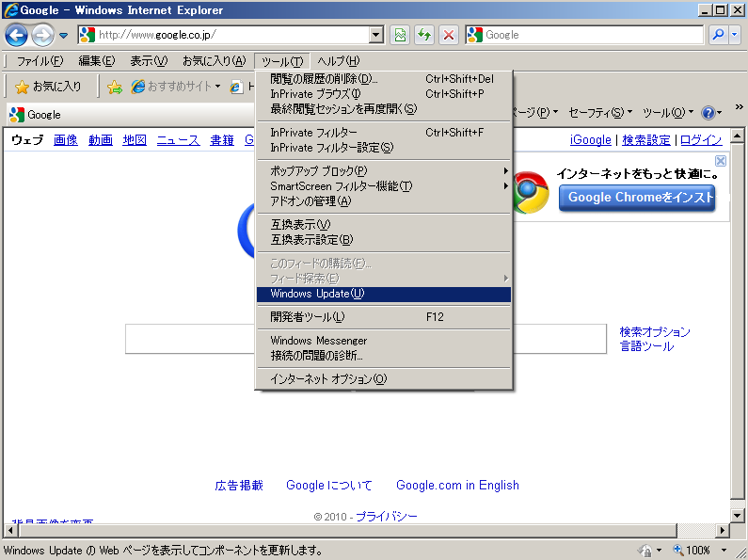Select InPrivate フィルター設定(S)
748x560 pixels.
pos(384,148)
